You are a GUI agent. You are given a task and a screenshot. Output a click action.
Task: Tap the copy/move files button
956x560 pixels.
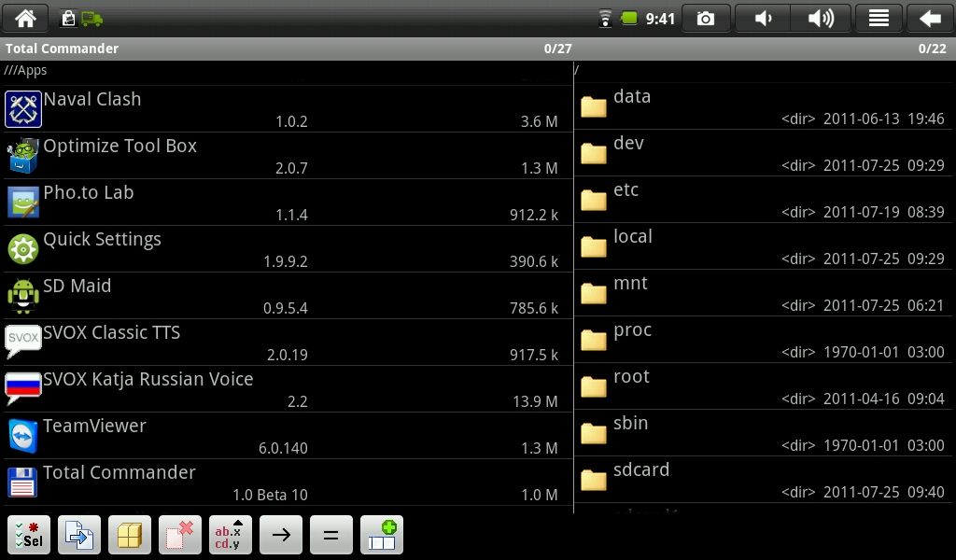(x=79, y=535)
